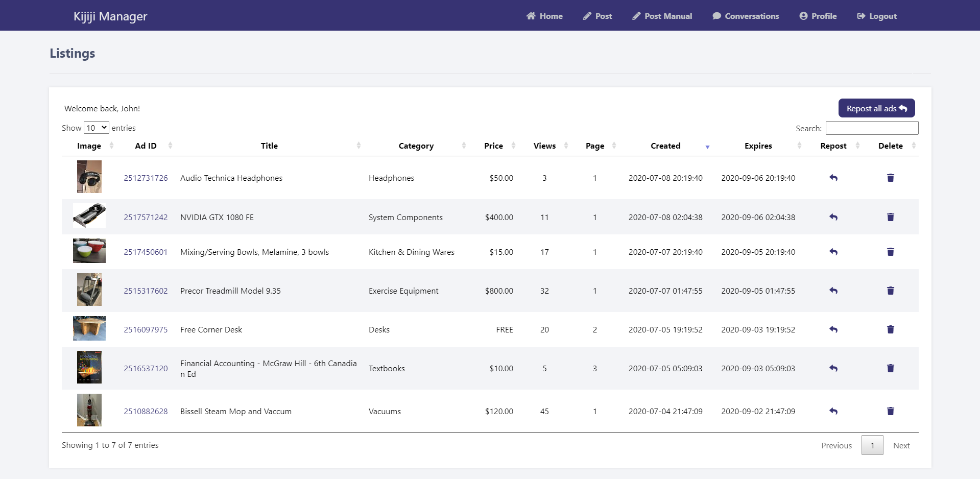980x479 pixels.
Task: Repost the Financial Accounting textbook ad
Action: (833, 368)
